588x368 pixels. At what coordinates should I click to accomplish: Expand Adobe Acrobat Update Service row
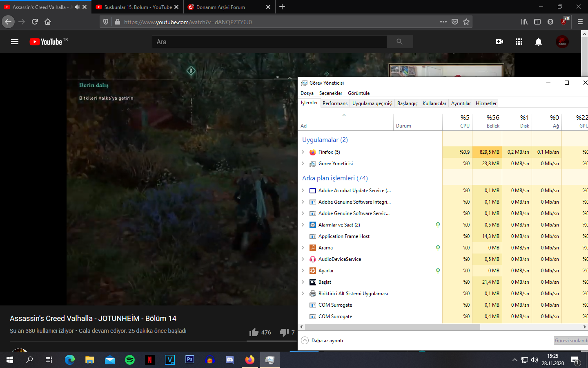tap(303, 191)
